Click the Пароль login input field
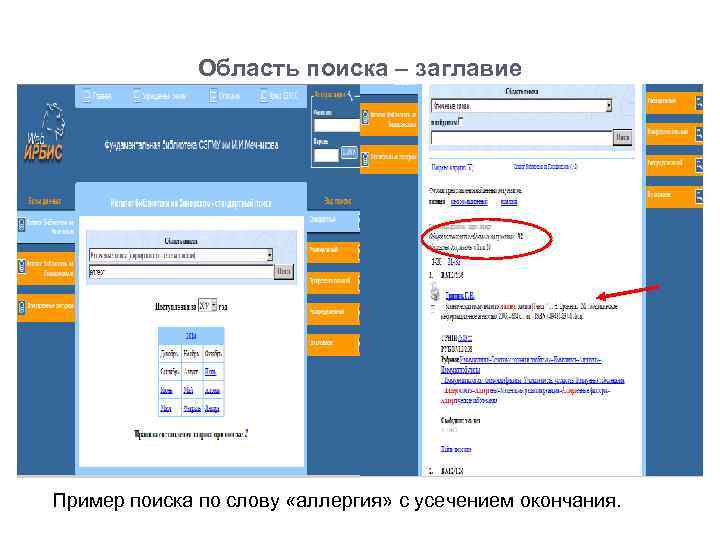This screenshot has height=540, width=720. [326, 155]
